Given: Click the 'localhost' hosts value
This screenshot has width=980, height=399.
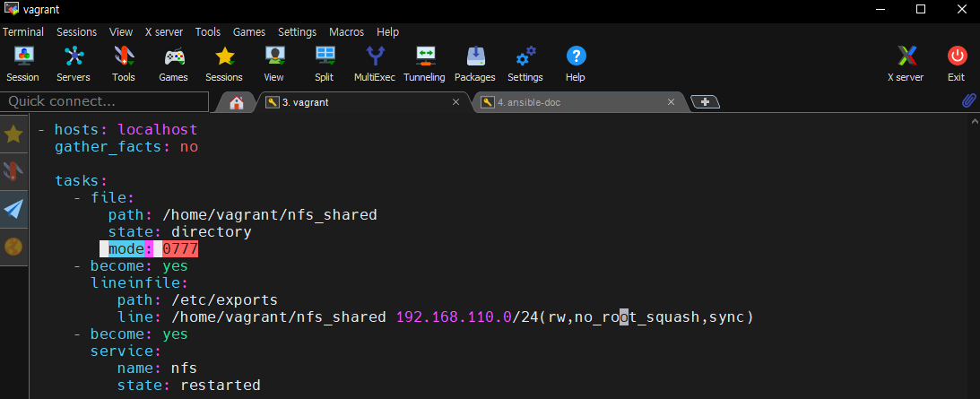Looking at the screenshot, I should (x=158, y=130).
